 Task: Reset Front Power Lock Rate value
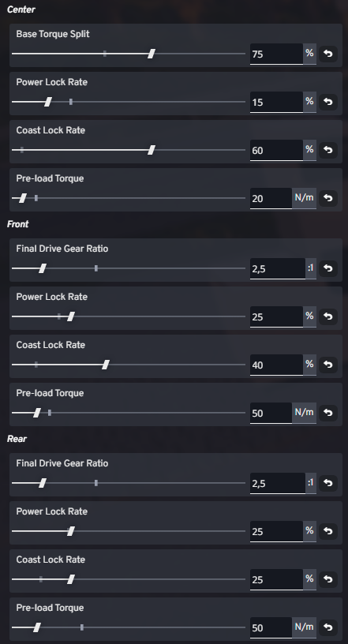(x=327, y=316)
